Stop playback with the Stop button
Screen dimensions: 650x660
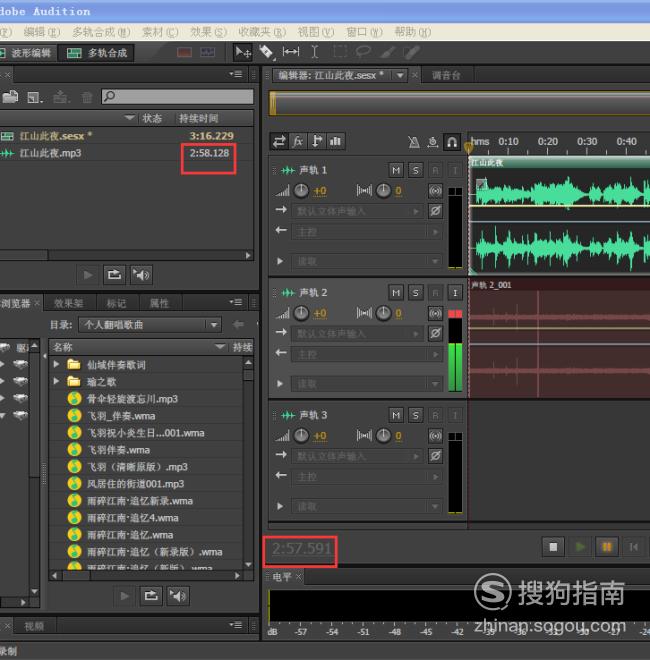[x=553, y=547]
